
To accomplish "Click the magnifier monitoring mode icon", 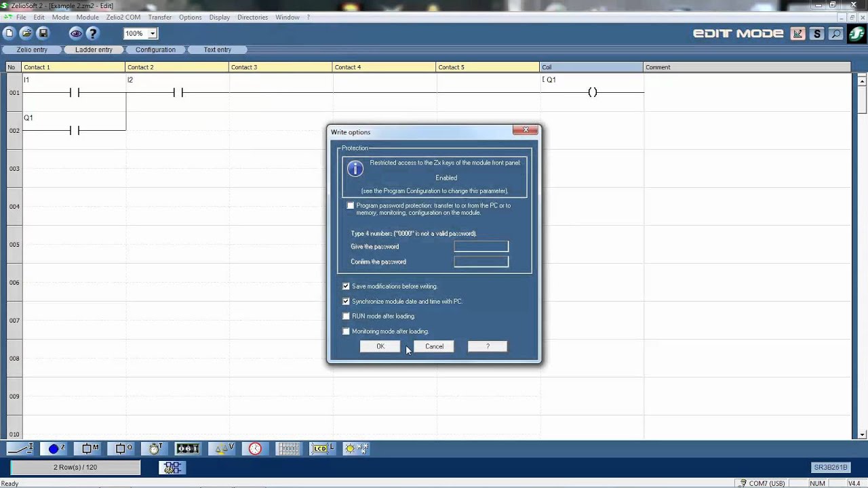I will click(x=836, y=33).
